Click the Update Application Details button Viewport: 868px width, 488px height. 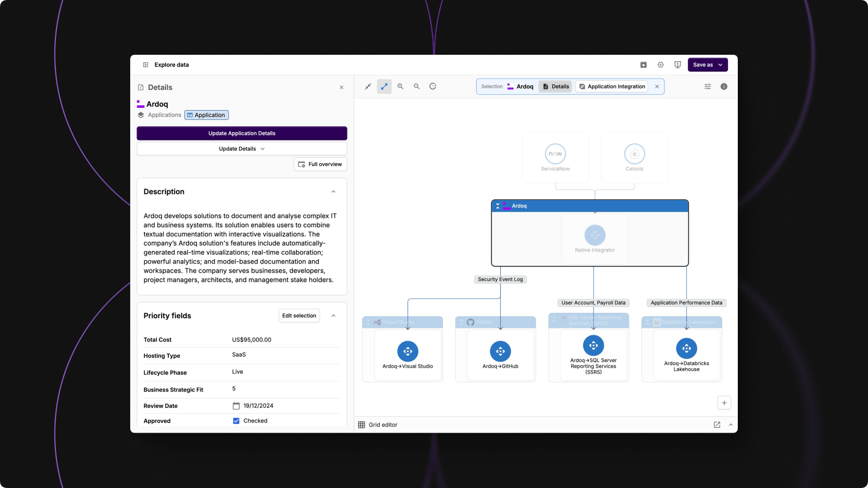[x=242, y=133]
